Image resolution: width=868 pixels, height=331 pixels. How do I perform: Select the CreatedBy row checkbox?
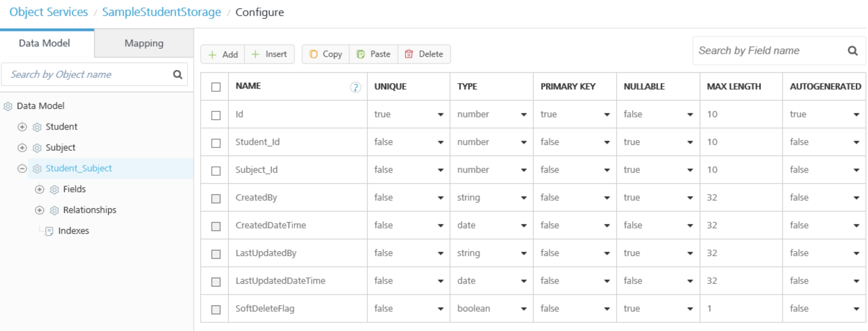pos(216,198)
